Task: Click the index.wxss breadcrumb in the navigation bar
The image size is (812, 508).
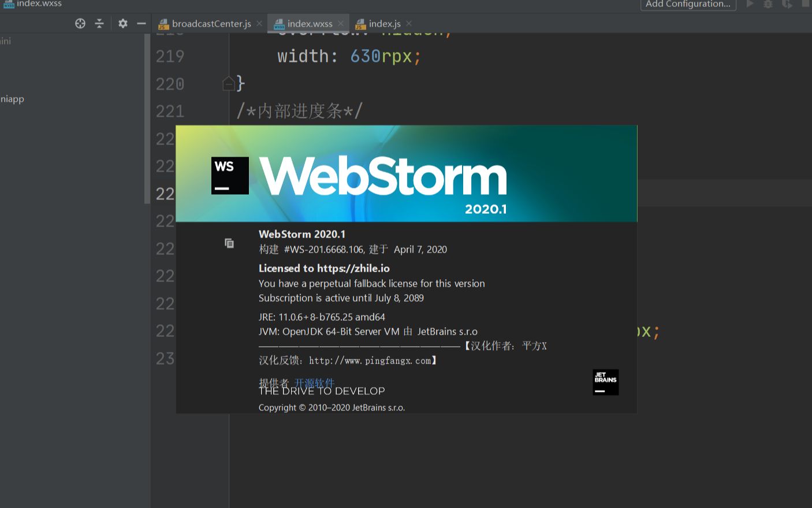Action: pyautogui.click(x=32, y=3)
